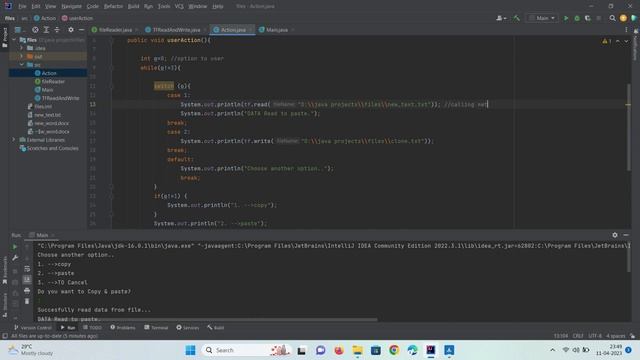Click UTF-8 encoding in status bar
Viewport: 640px width, 360px height.
tap(595, 336)
